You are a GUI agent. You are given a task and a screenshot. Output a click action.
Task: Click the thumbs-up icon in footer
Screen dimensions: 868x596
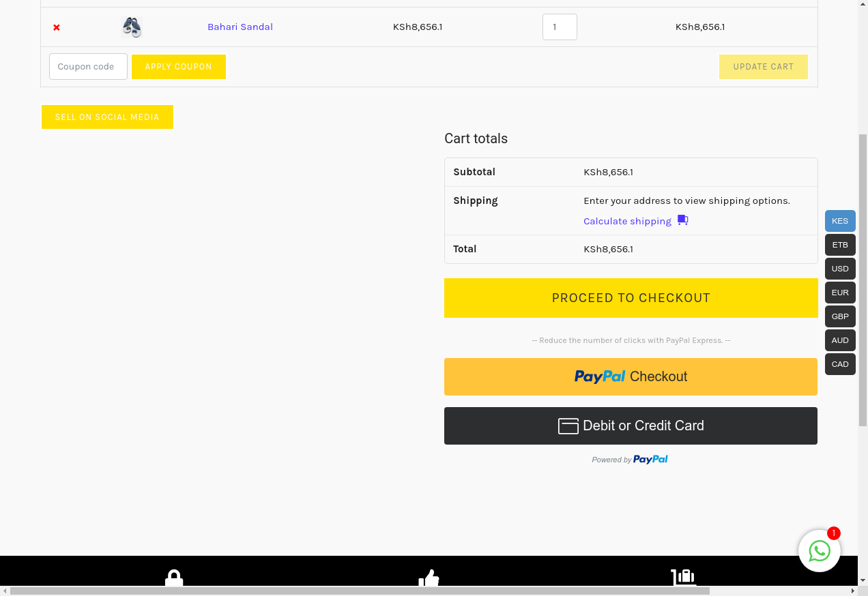coord(429,578)
